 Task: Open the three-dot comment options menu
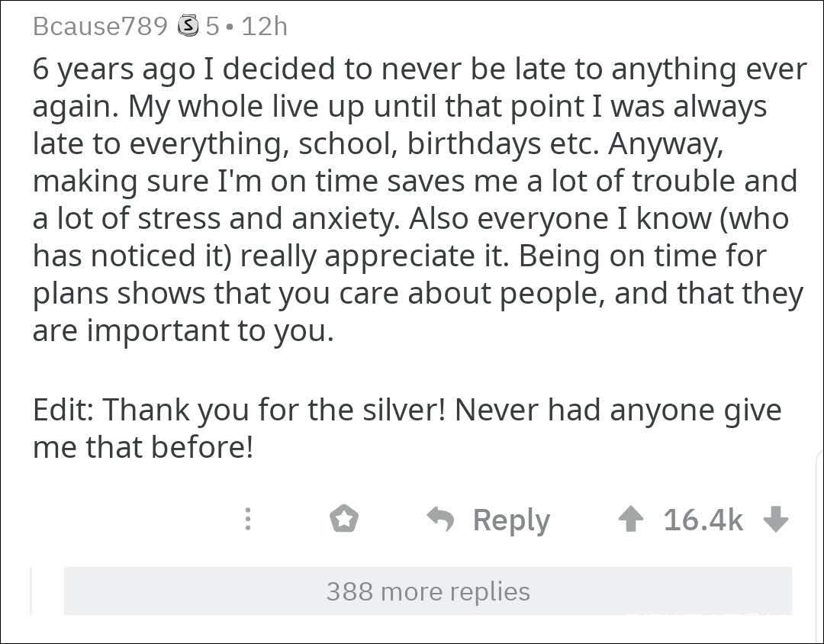(247, 520)
